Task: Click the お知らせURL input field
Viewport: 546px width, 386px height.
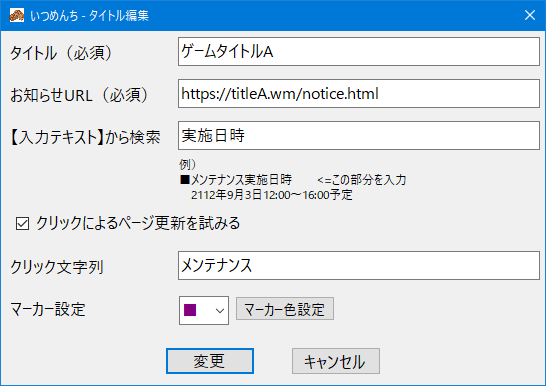Action: pos(359,94)
